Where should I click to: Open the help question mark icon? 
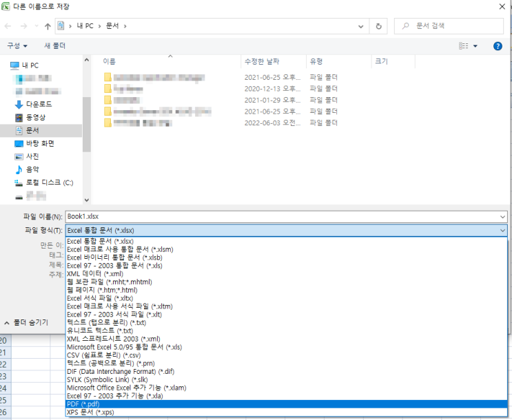[x=498, y=46]
